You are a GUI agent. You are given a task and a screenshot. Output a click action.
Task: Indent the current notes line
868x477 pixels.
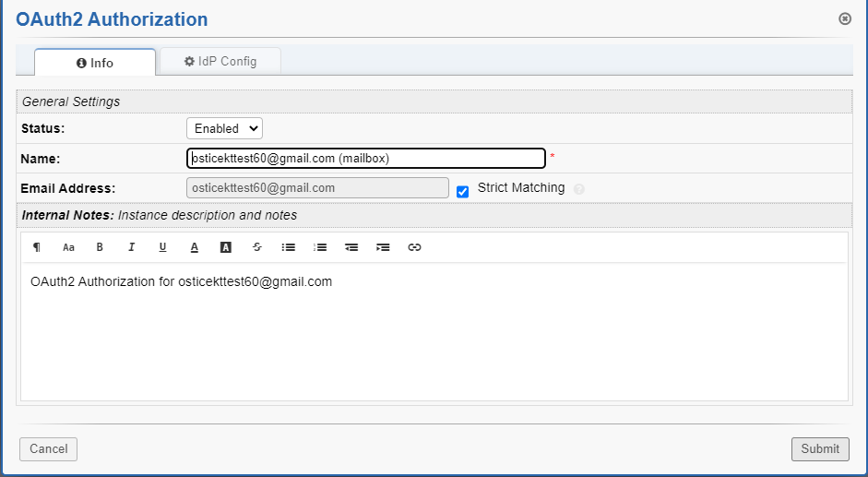coord(383,247)
